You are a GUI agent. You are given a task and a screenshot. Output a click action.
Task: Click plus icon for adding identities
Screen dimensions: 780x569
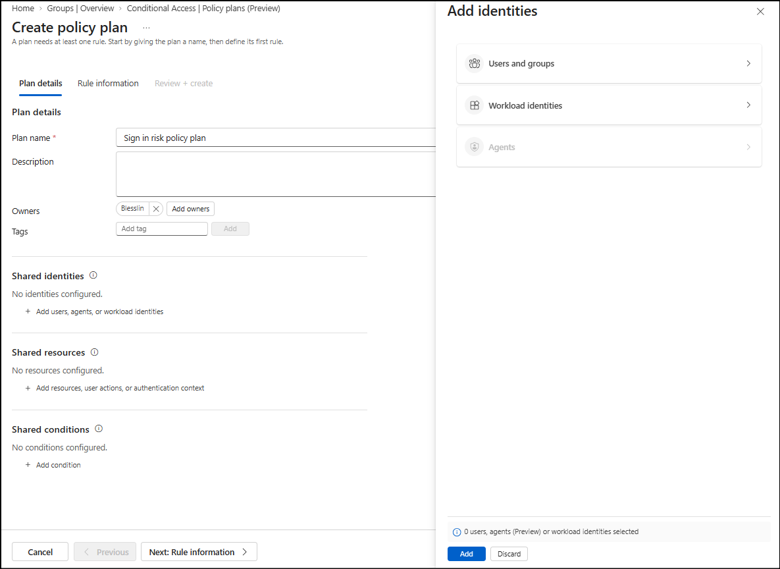coord(28,311)
